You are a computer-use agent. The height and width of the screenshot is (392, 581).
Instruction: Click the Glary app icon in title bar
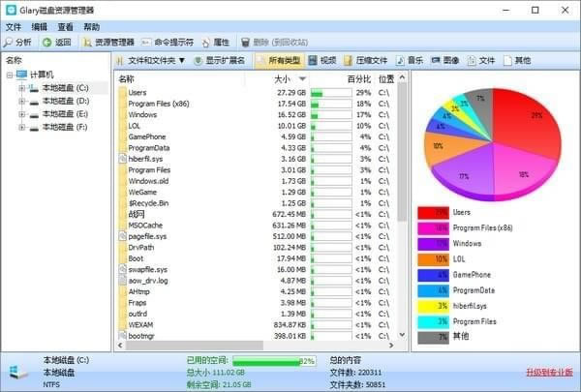11,10
